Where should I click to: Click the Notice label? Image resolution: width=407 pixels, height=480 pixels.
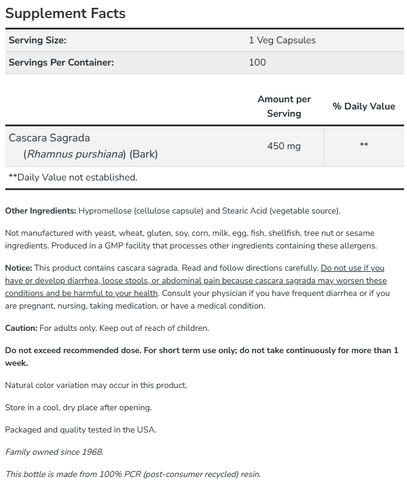click(19, 268)
